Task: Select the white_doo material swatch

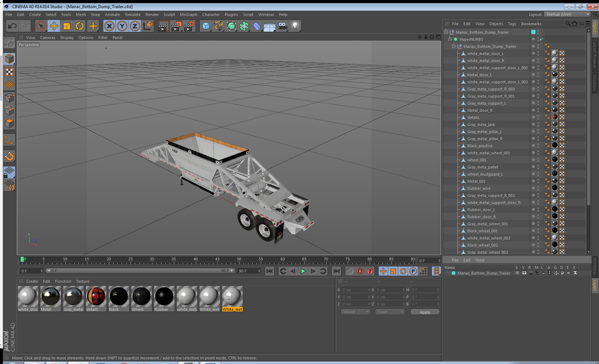Action: click(28, 299)
